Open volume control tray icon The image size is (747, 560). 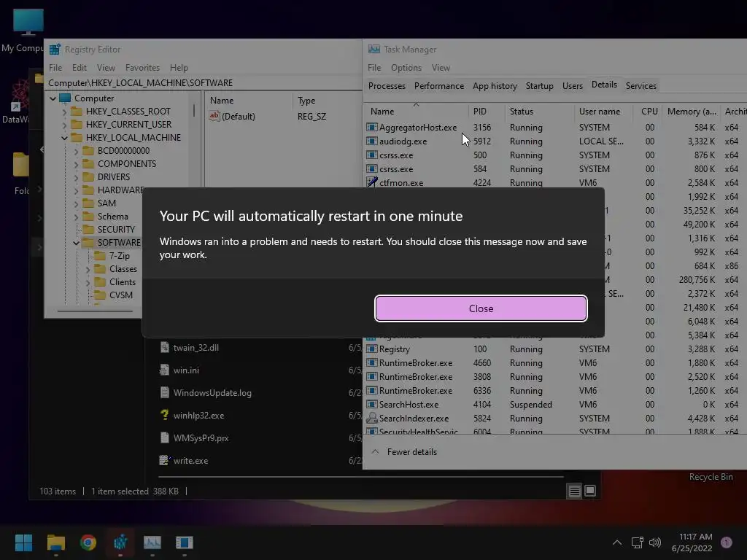[x=655, y=542]
